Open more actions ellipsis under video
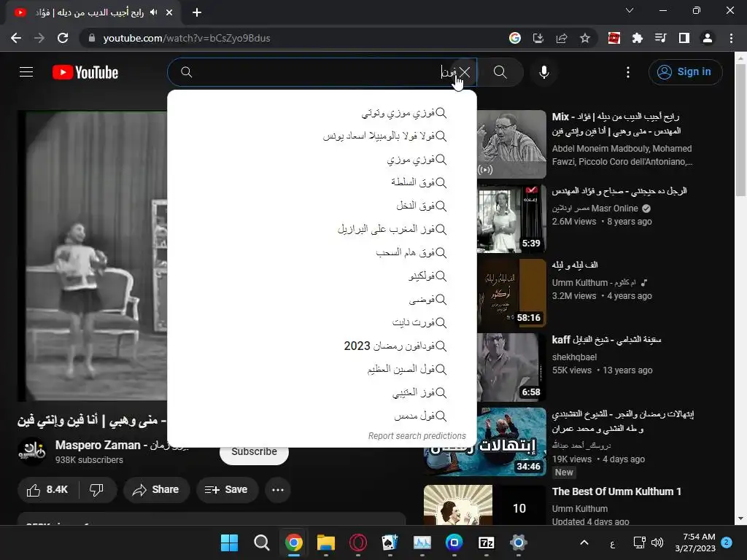 click(x=278, y=489)
